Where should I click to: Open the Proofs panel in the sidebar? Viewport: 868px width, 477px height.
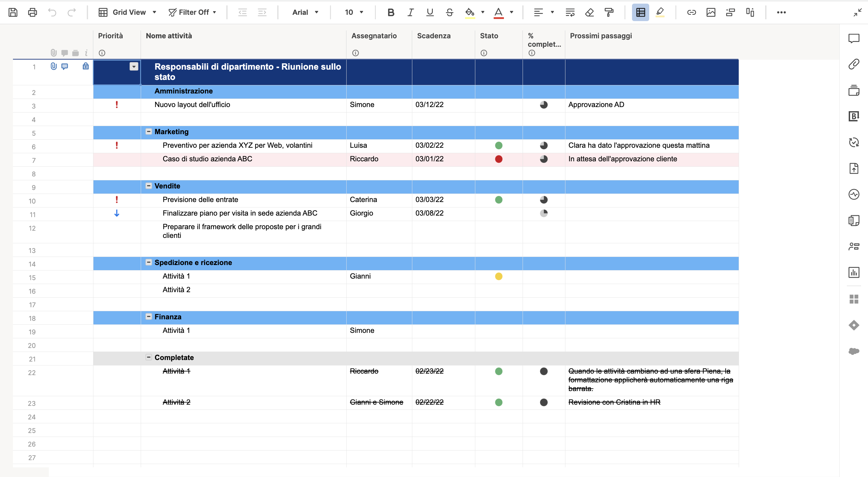[x=854, y=90]
